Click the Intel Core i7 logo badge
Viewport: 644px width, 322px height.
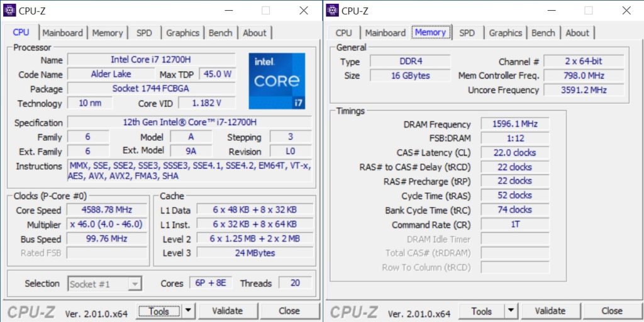[x=277, y=80]
